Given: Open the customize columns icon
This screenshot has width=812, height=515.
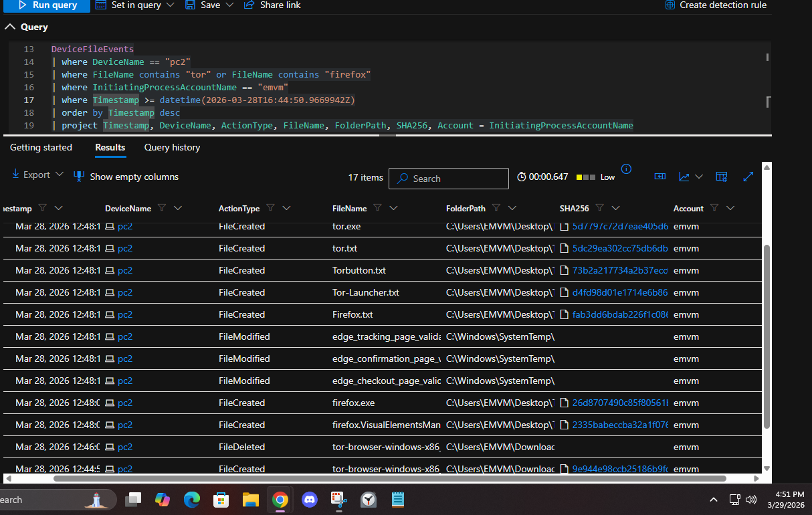Looking at the screenshot, I should [721, 177].
